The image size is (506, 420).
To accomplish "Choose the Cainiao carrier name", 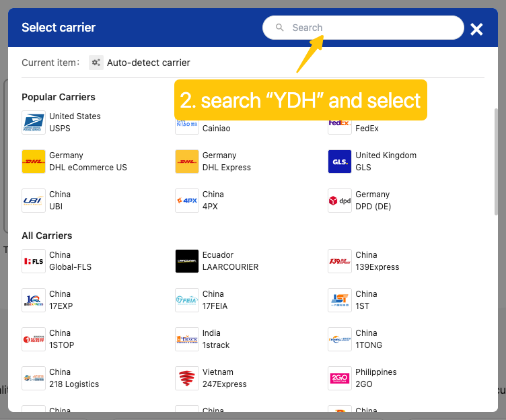I will tap(216, 129).
